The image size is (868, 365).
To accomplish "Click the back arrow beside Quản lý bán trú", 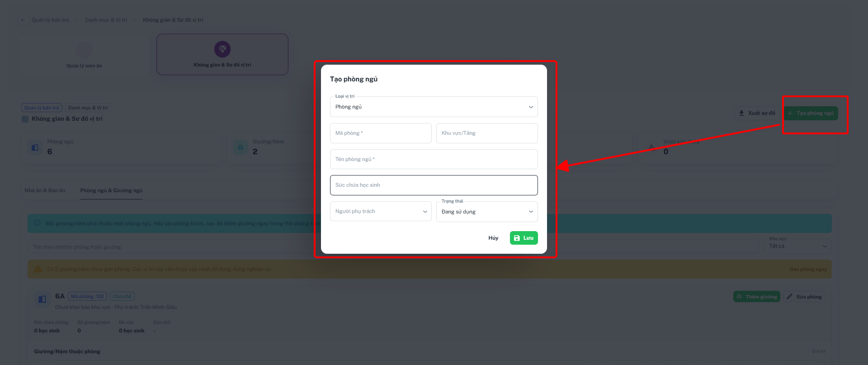I will tap(23, 20).
